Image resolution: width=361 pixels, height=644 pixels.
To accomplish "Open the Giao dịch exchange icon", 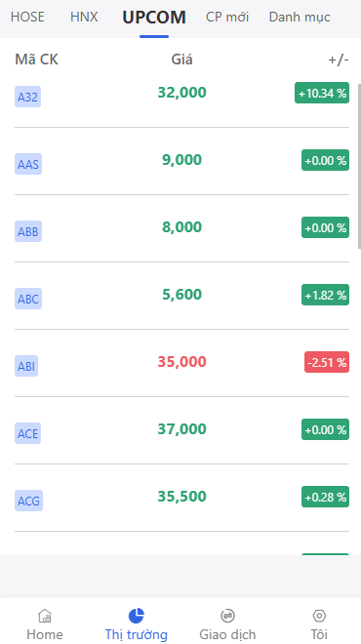I will pos(227,616).
